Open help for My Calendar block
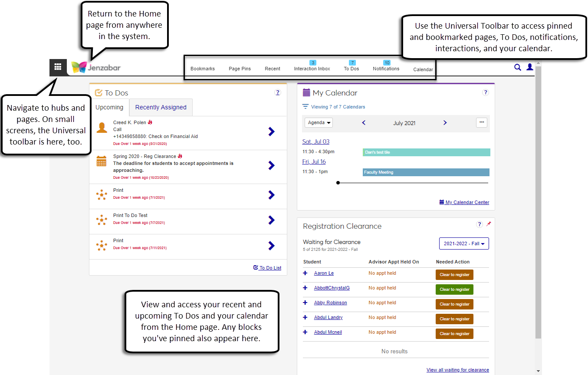 (486, 92)
